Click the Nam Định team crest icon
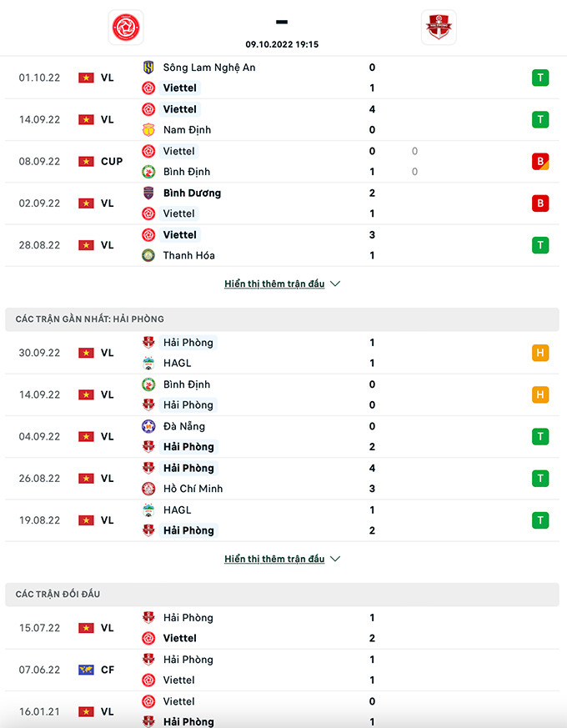 tap(148, 130)
